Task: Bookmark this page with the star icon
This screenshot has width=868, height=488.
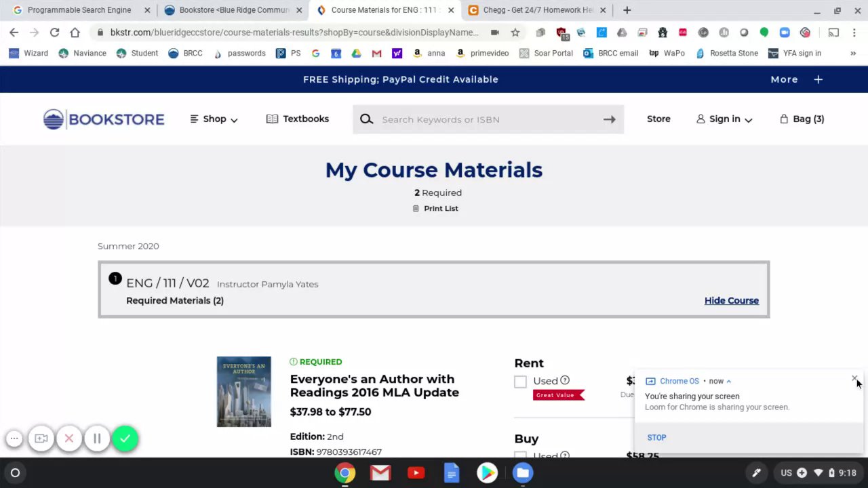Action: click(x=515, y=33)
